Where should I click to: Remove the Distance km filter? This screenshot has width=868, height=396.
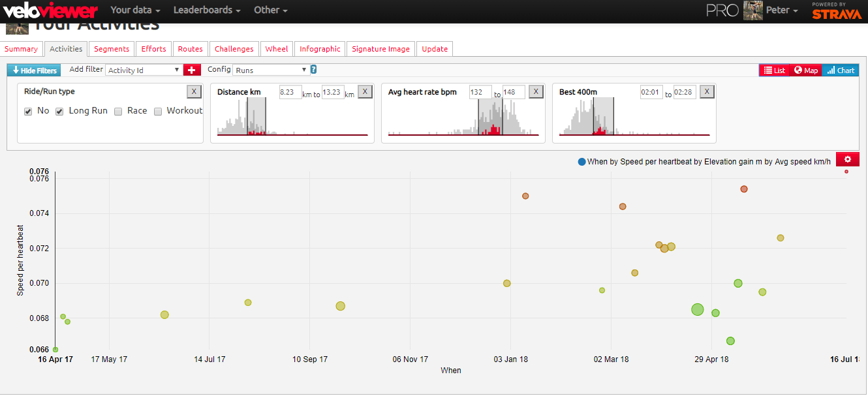(365, 92)
